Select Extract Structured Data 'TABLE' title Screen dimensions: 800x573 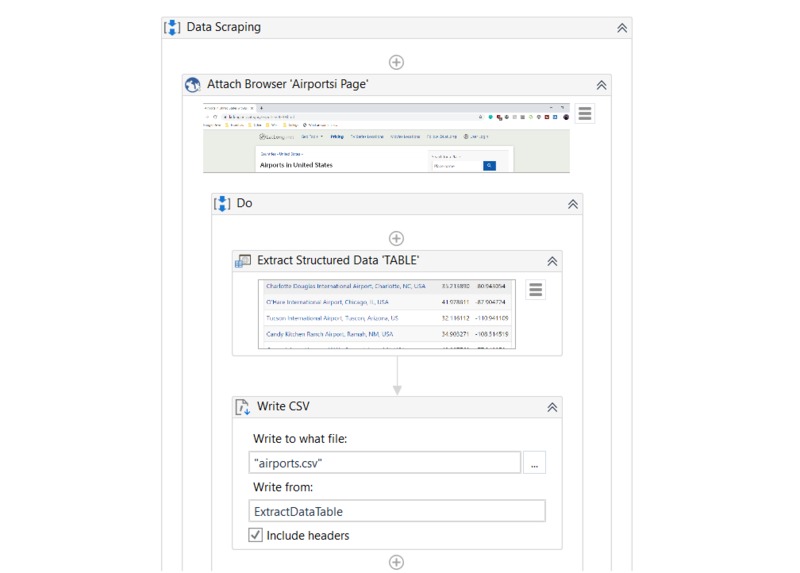338,260
